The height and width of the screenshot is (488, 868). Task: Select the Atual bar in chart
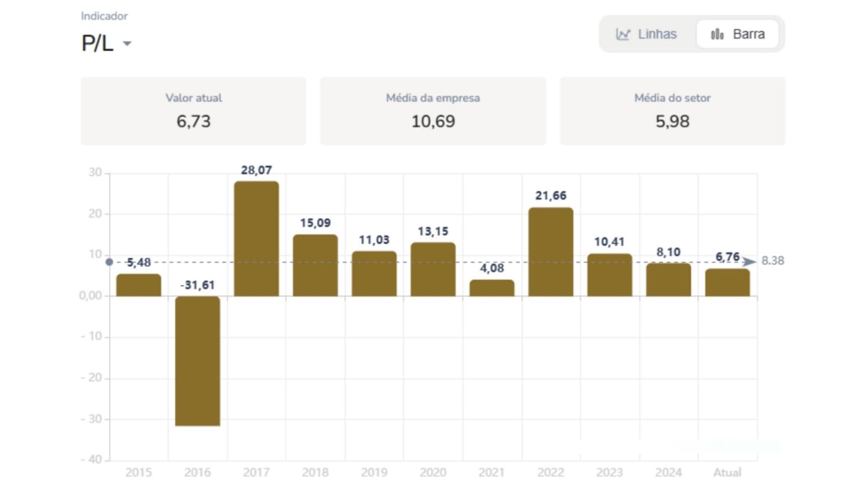click(x=728, y=283)
